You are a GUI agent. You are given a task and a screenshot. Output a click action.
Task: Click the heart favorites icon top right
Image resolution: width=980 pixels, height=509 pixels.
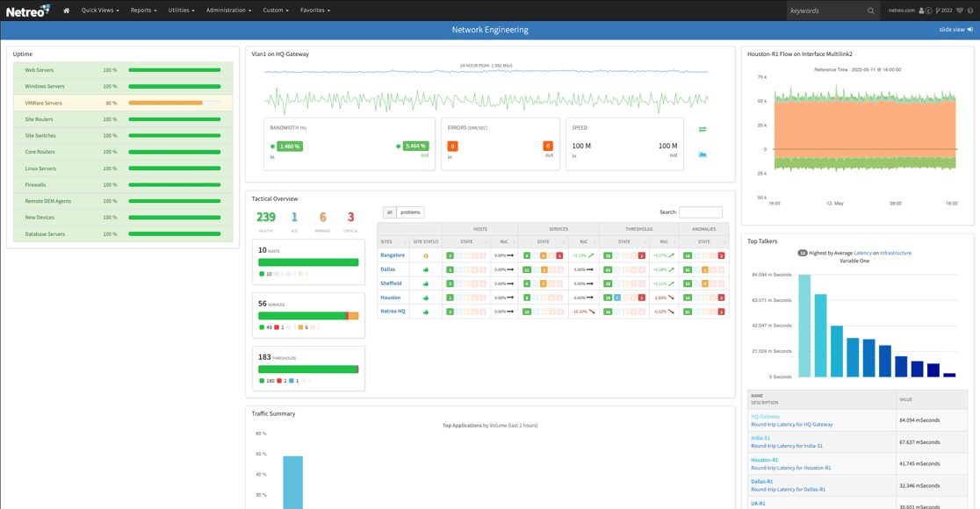click(x=959, y=11)
